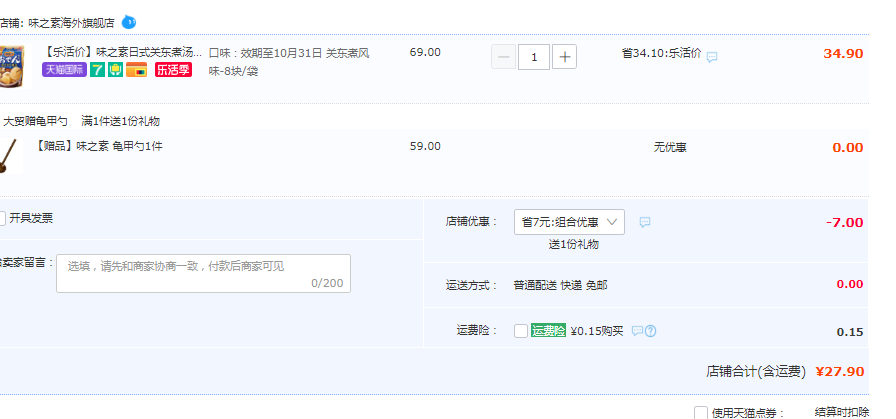Click the quantity input field showing 1
896x419 pixels.
(534, 57)
